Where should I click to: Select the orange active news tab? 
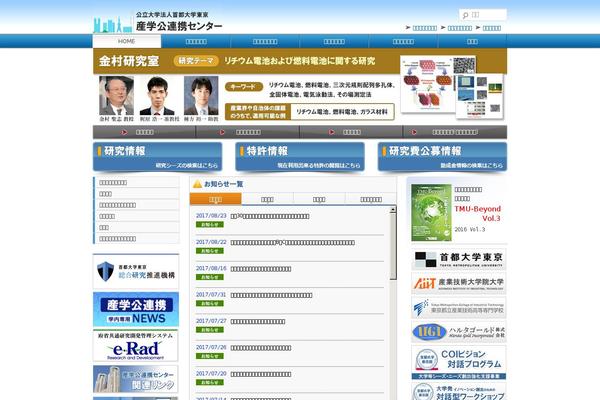point(215,199)
